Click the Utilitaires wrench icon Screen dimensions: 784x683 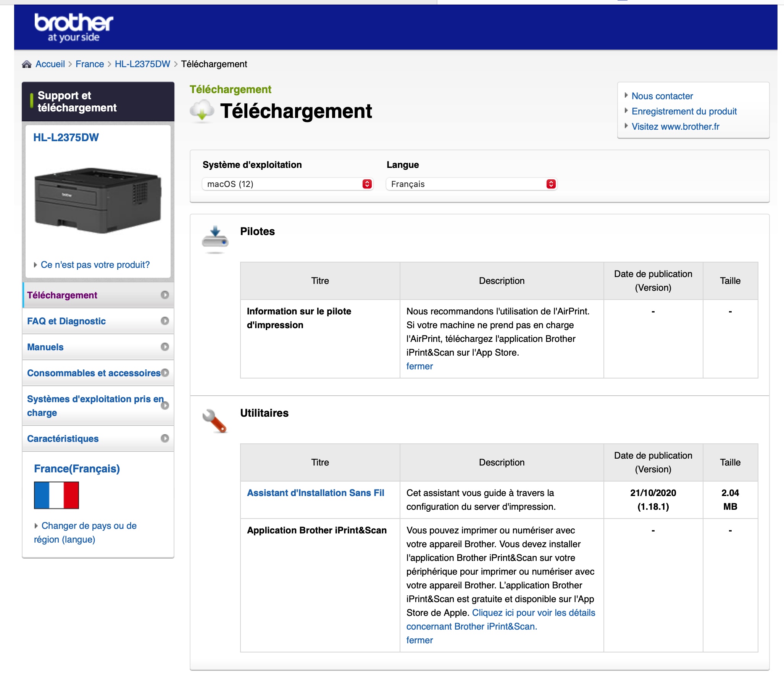(215, 421)
